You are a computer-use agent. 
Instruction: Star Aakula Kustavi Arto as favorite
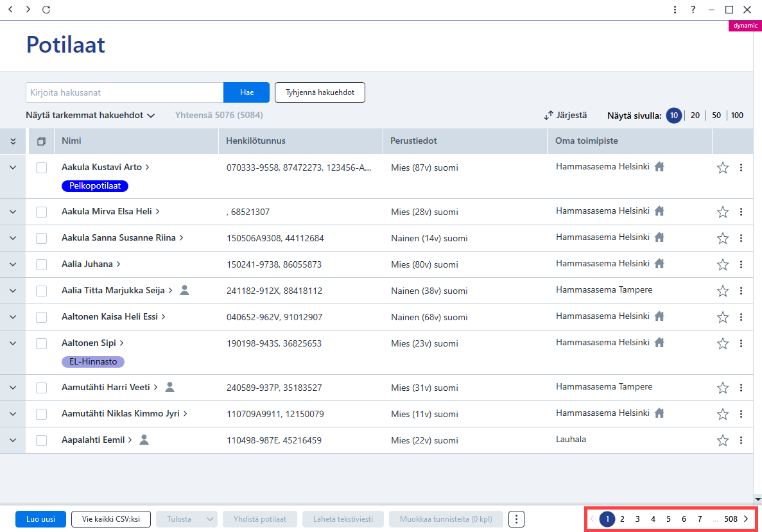click(723, 167)
